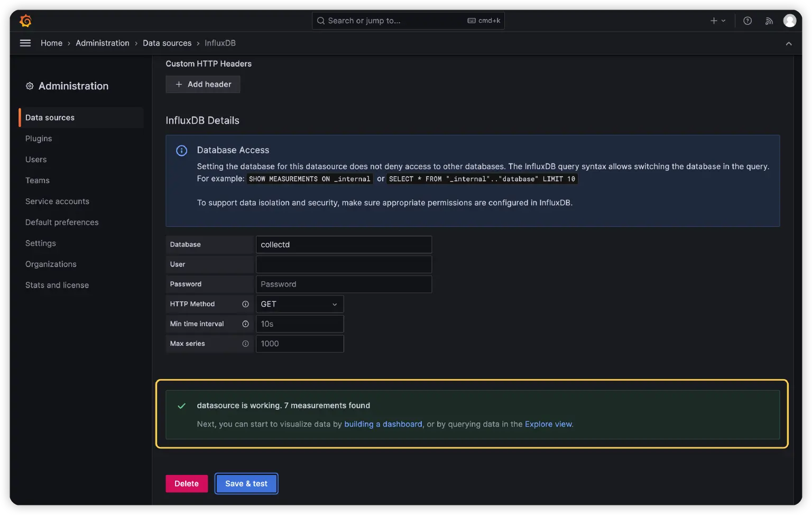Click the Delete datasource button
812x515 pixels.
point(186,483)
